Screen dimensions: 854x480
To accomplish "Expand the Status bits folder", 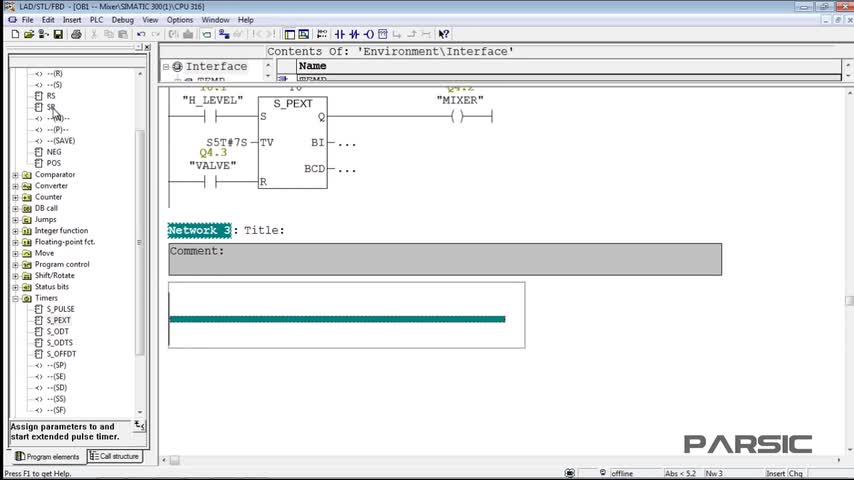I will 16,287.
